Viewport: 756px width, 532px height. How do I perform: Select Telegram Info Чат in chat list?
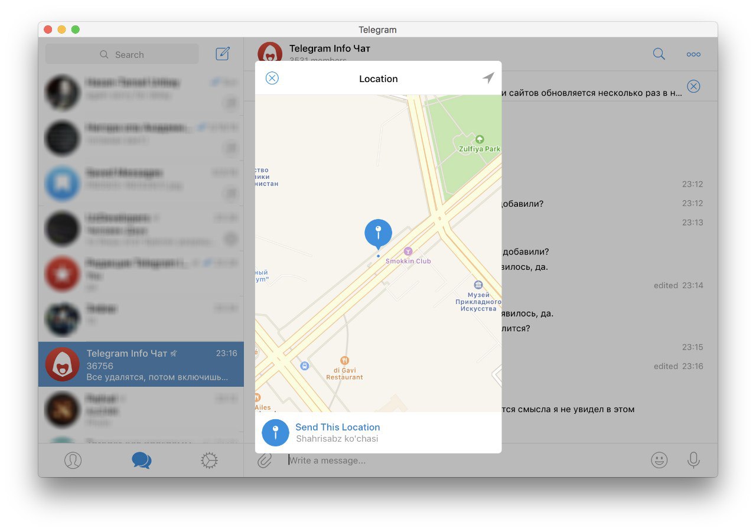(141, 364)
